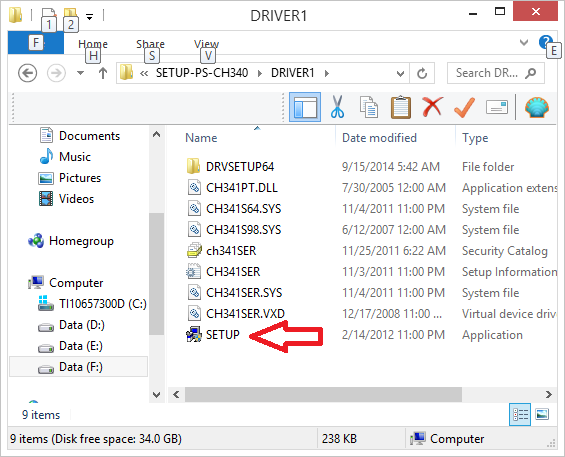
Task: Open the recent locations dropdown arrow
Action: pos(80,73)
